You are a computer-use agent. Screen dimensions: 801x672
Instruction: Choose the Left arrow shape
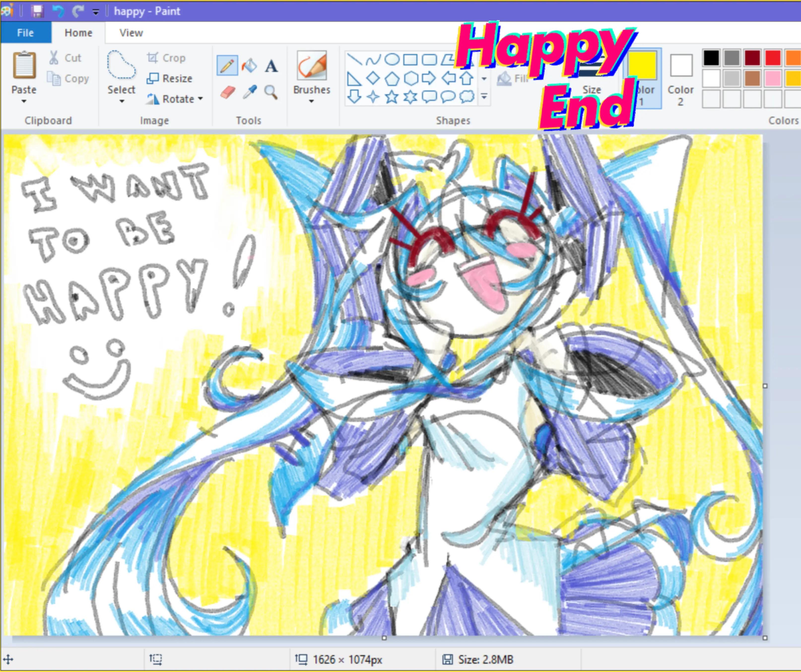(449, 78)
